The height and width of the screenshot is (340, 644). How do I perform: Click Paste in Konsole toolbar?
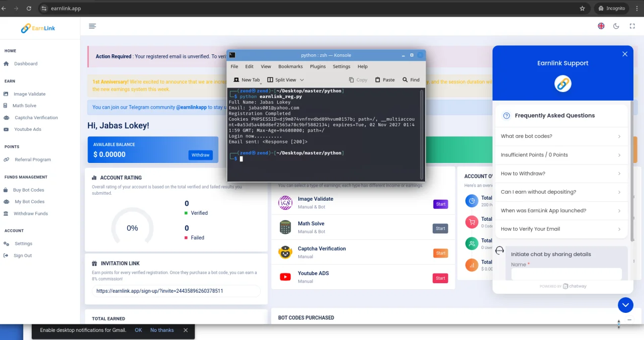(x=385, y=80)
